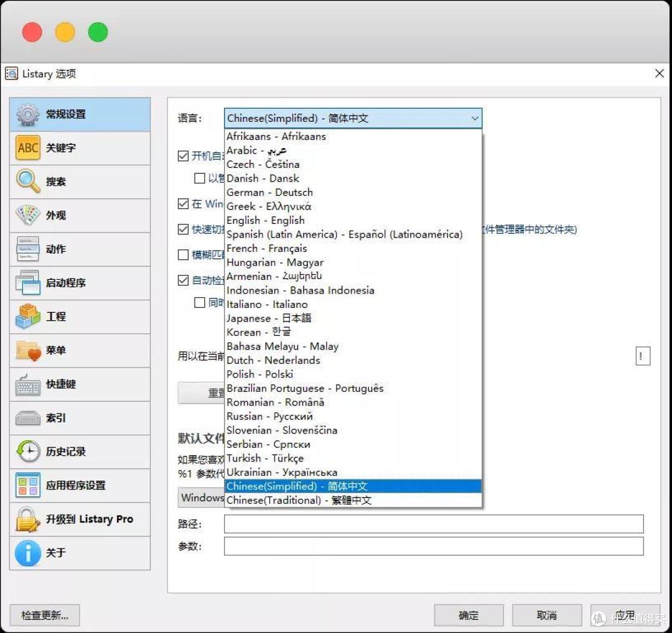Select Ukrainian - Українська entry
Screen dimensions: 672x633
(353, 473)
